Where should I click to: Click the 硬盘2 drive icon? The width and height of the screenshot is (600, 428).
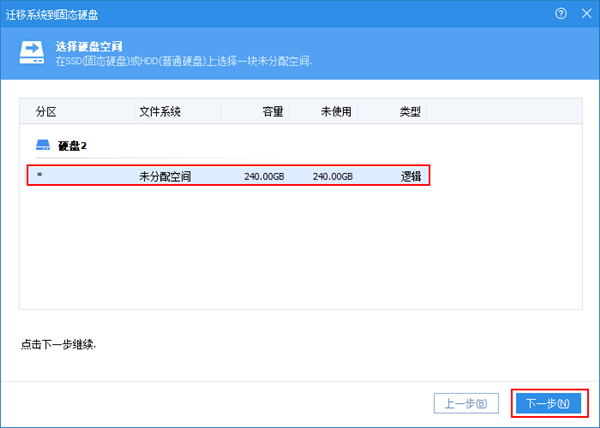(x=44, y=146)
